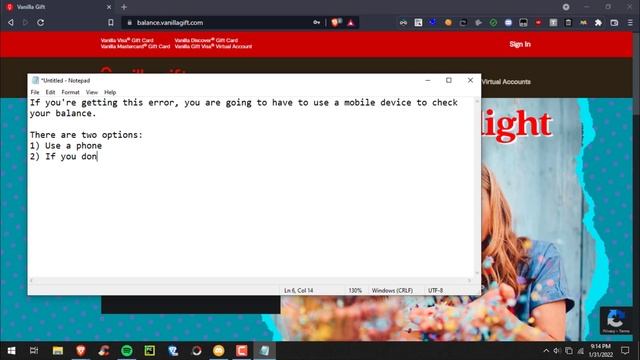This screenshot has width=640, height=360.
Task: Show hidden system tray icons
Action: 546,351
